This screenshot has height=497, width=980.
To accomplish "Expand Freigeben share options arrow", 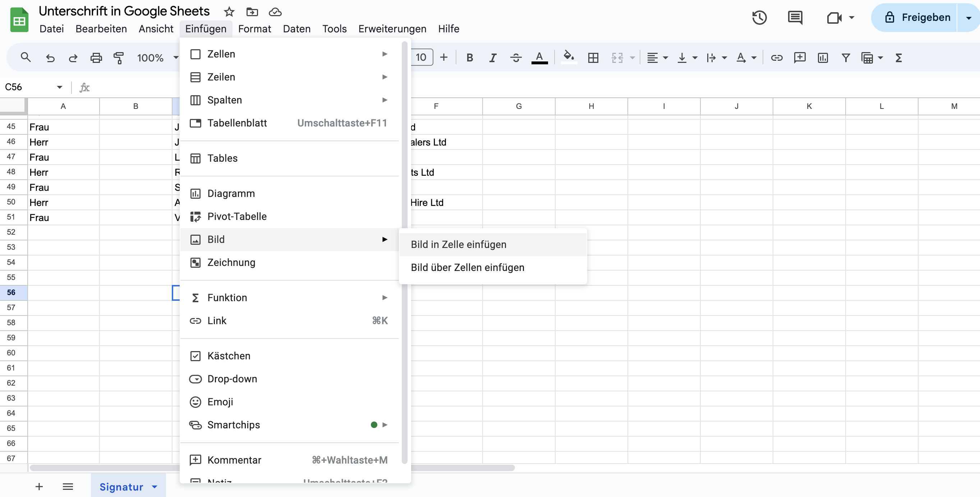I will pos(968,18).
